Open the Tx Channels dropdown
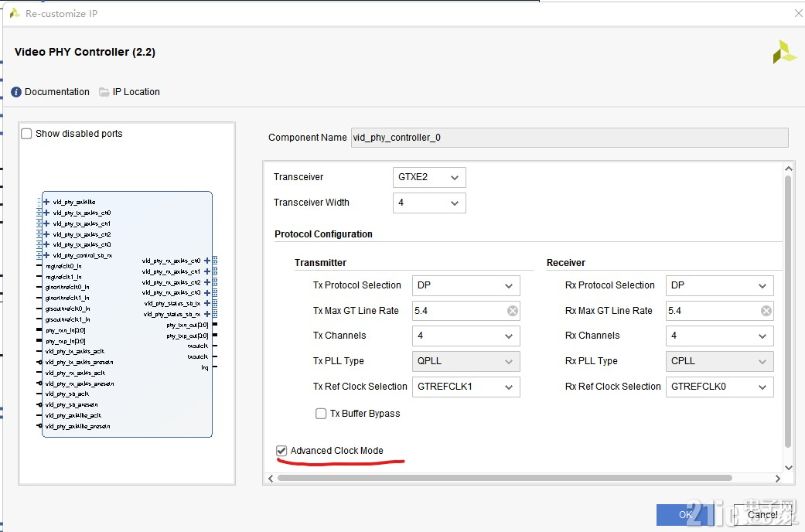This screenshot has height=532, width=805. [466, 336]
